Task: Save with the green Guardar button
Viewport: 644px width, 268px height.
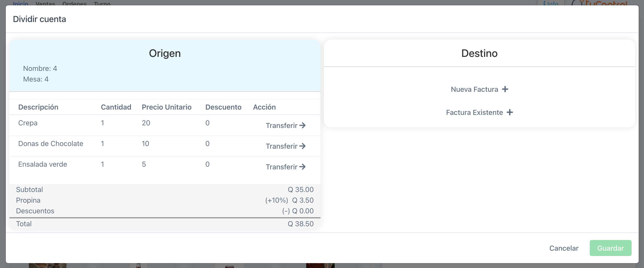Action: (x=610, y=248)
